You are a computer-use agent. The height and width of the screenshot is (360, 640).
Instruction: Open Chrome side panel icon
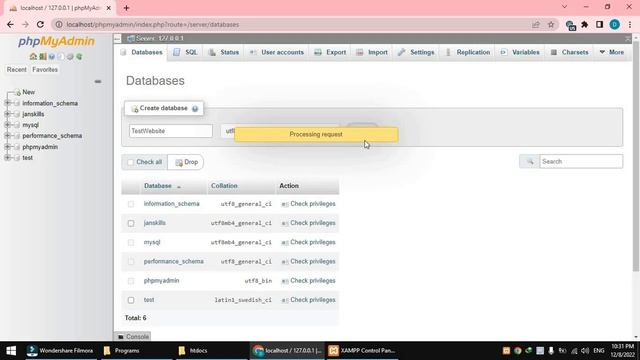coord(600,24)
